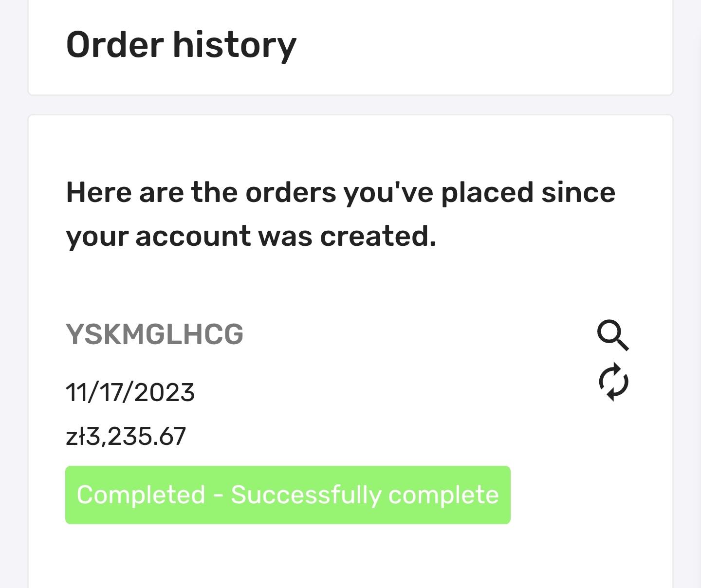This screenshot has height=588, width=701.
Task: Click the reorder arrows icon
Action: pyautogui.click(x=613, y=382)
